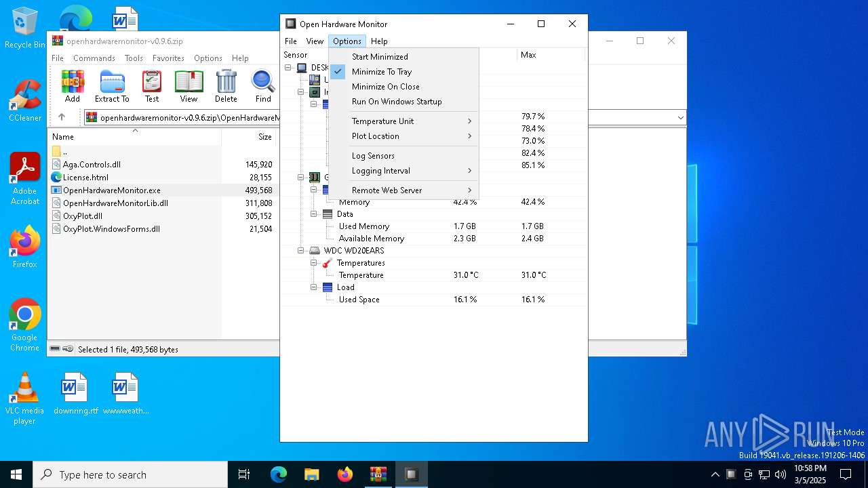Expand the Logging Interval submenu
868x488 pixels.
(x=403, y=171)
